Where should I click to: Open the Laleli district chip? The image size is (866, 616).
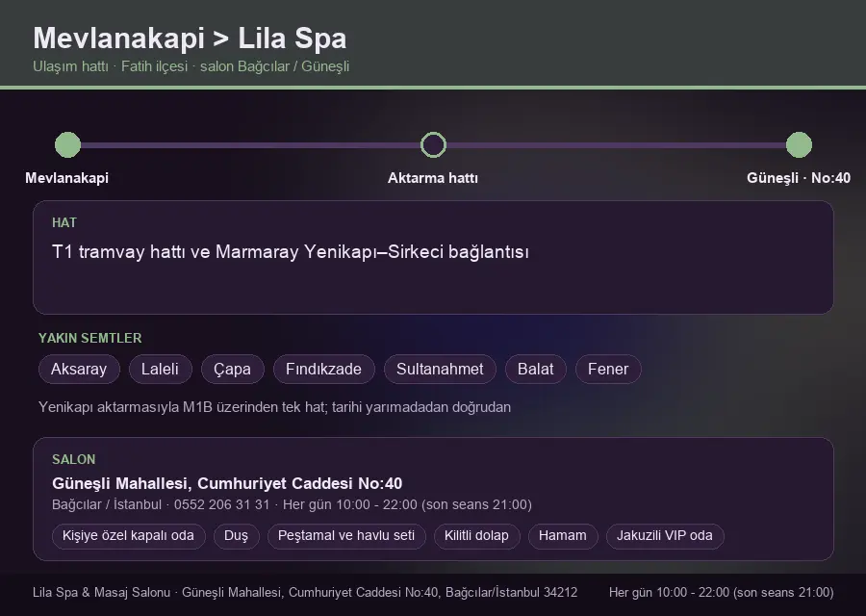coord(160,369)
